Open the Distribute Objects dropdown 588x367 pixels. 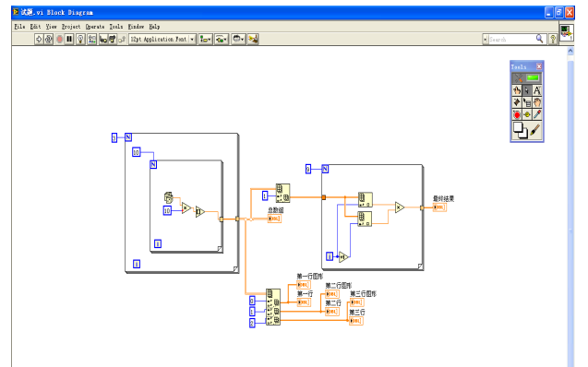[x=222, y=39]
